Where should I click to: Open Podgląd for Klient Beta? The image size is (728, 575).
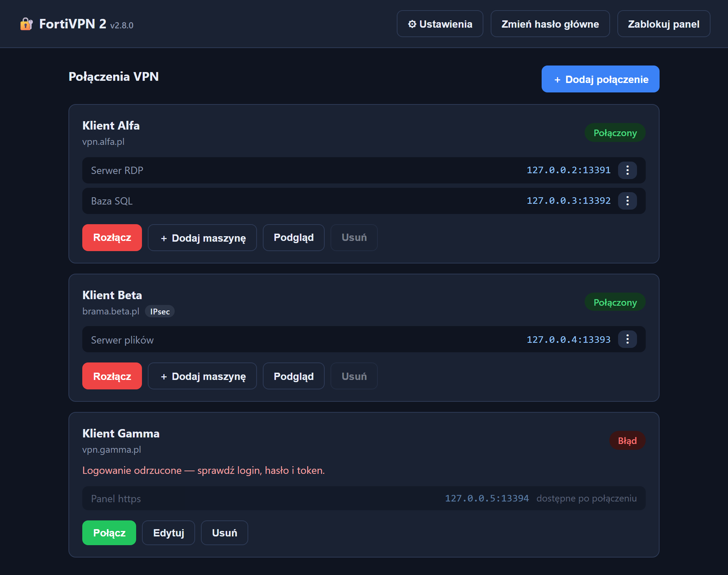[x=293, y=376]
